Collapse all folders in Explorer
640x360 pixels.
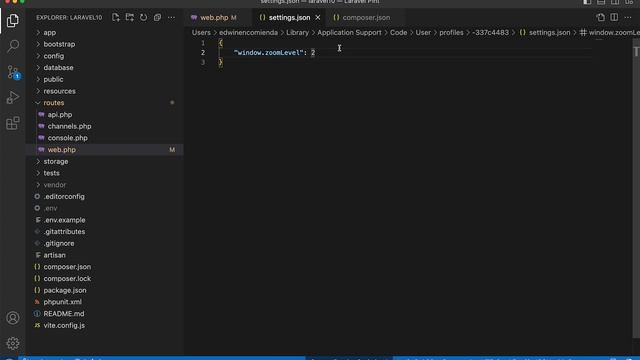[x=158, y=18]
